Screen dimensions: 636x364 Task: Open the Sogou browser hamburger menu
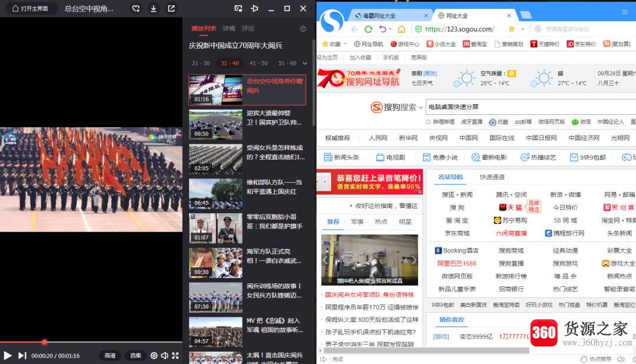tap(625, 12)
